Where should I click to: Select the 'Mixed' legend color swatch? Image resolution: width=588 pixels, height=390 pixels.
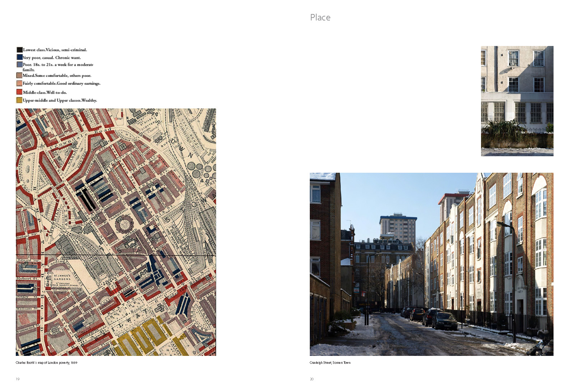(19, 75)
